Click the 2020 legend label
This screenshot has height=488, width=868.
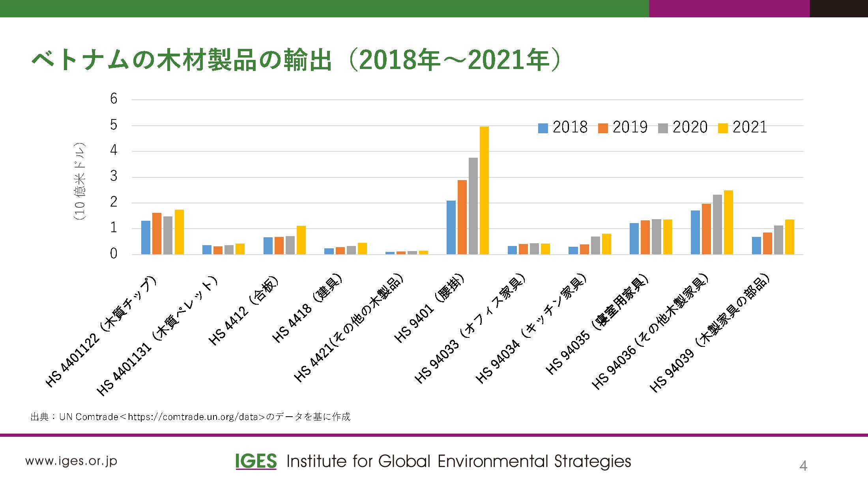tap(690, 127)
